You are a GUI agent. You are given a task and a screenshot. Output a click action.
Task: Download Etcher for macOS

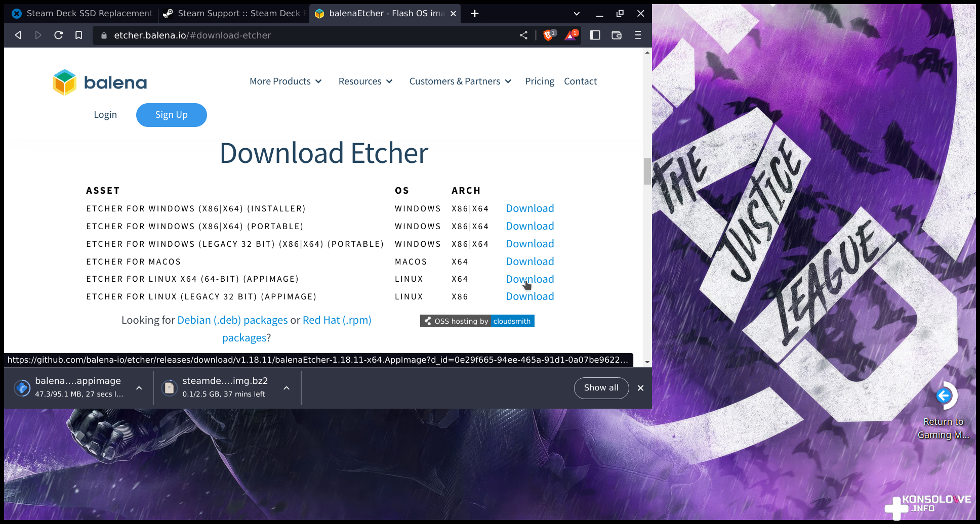click(x=529, y=261)
